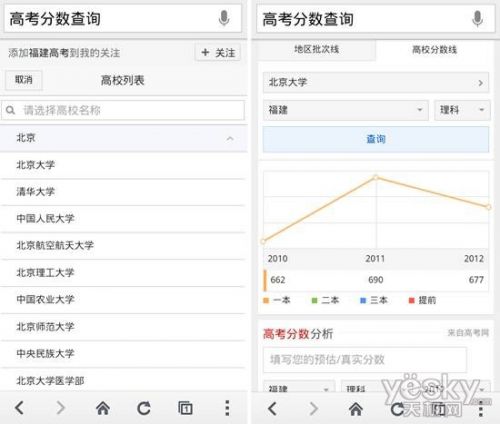
Task: Select 中央民族大学 from the list
Action: tap(123, 354)
